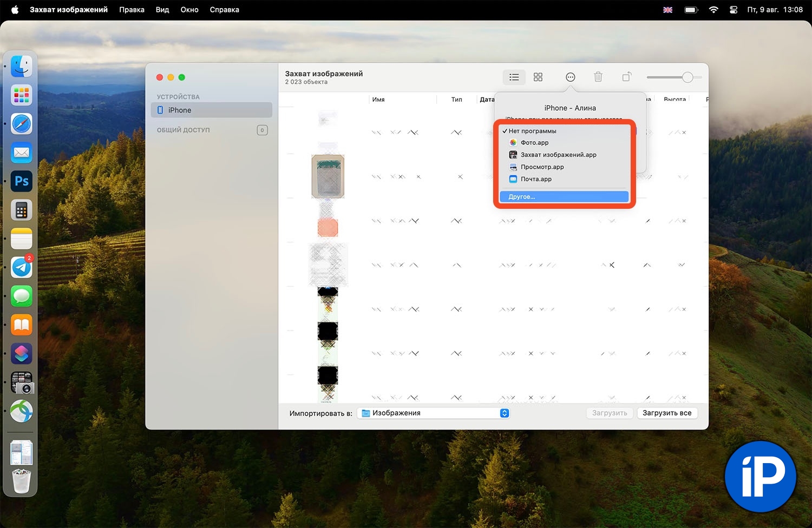812x528 pixels.
Task: Choose Просмотр.app as opening application
Action: [542, 167]
